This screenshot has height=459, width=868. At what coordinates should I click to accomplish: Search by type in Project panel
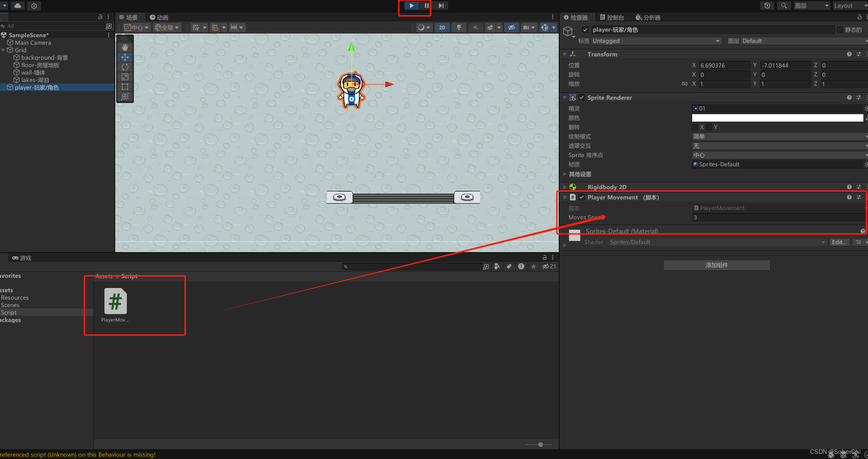[497, 267]
